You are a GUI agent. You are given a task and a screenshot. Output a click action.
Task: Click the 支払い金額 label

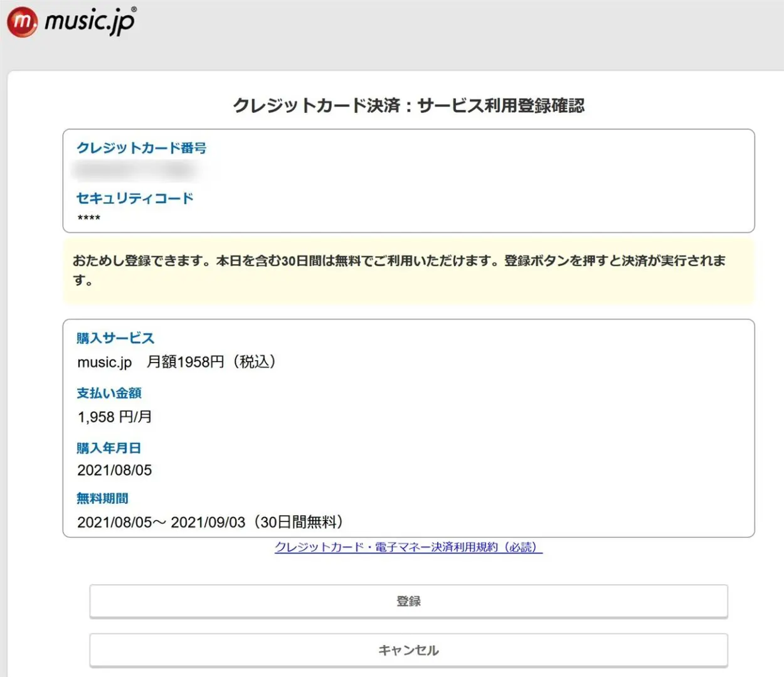109,393
